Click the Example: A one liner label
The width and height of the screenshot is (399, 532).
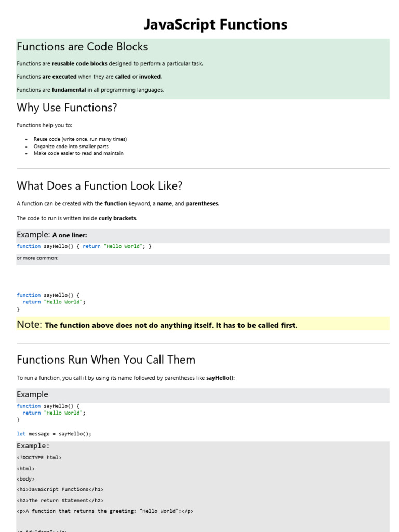[x=52, y=235]
